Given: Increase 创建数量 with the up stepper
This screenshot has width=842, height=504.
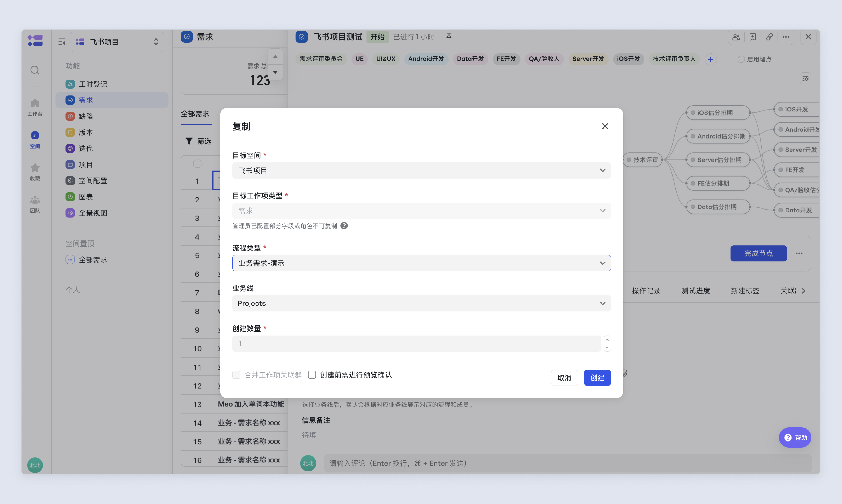Looking at the screenshot, I should pyautogui.click(x=607, y=340).
